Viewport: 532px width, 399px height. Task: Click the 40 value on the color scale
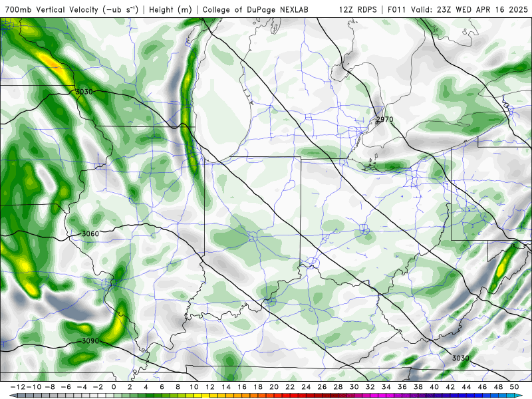pyautogui.click(x=434, y=387)
